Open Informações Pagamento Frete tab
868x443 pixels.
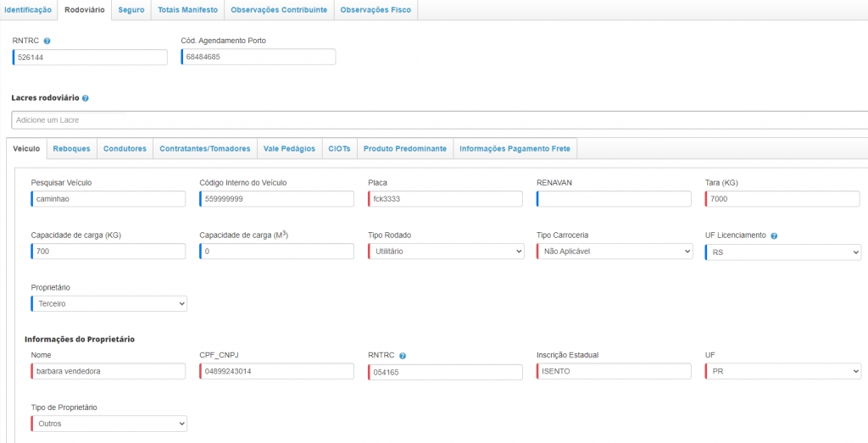tap(515, 148)
